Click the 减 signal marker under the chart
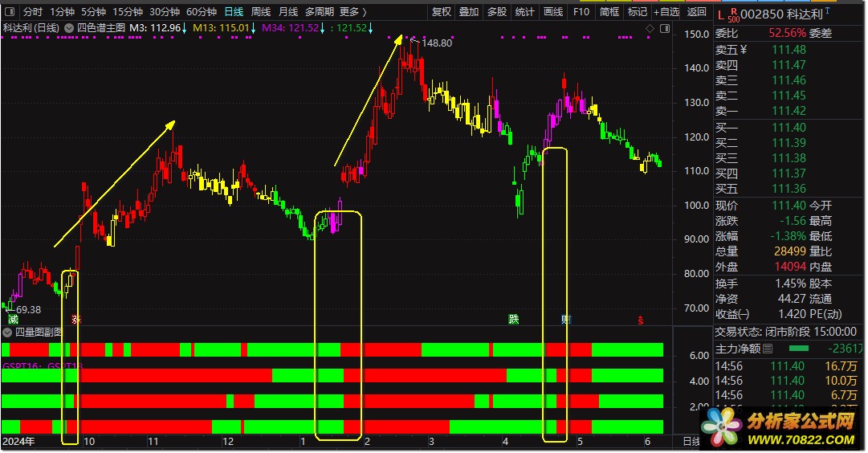Image resolution: width=868 pixels, height=453 pixels. (13, 320)
